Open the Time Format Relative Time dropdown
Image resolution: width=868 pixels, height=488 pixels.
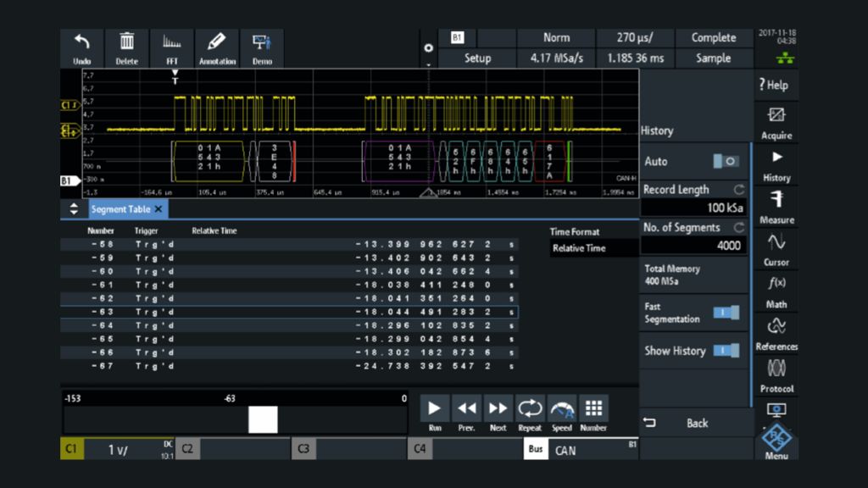coord(593,248)
